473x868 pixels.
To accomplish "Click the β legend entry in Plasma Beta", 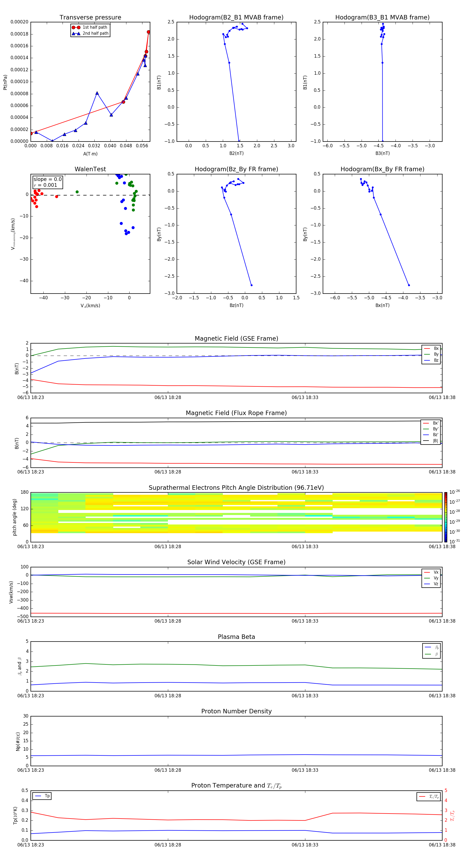I will click(431, 654).
